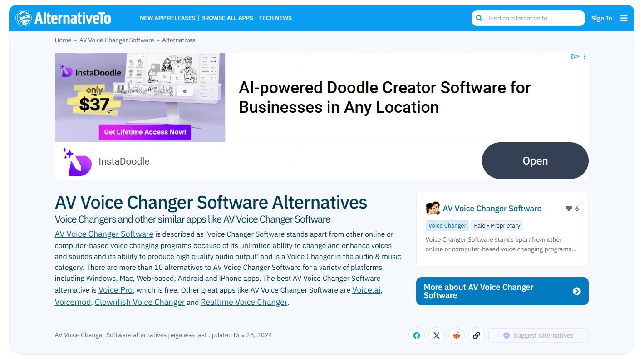The height and width of the screenshot is (359, 644).
Task: Click the InstaDoodle logo below banner
Action: pos(77,161)
